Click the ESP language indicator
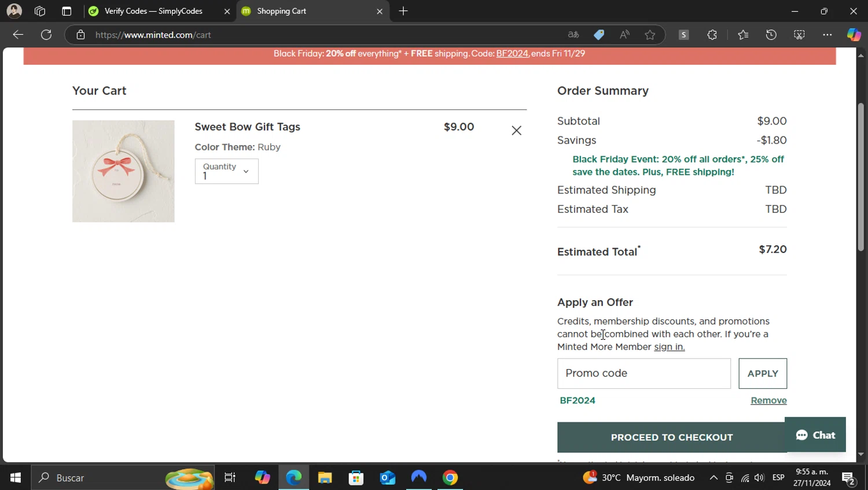This screenshot has height=490, width=868. tap(778, 478)
